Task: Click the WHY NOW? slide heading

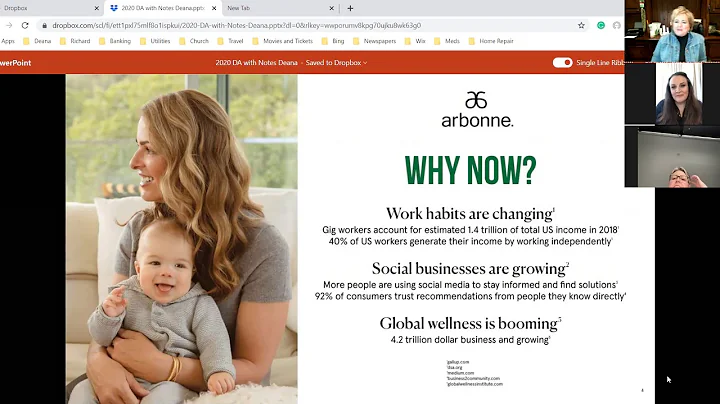Action: tap(470, 170)
